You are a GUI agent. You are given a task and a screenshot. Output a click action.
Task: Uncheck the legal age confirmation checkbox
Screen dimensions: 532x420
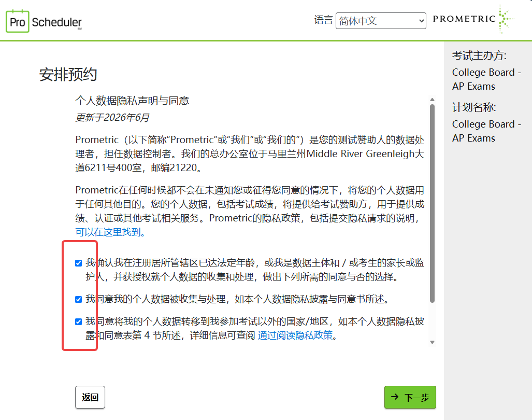[x=78, y=263]
